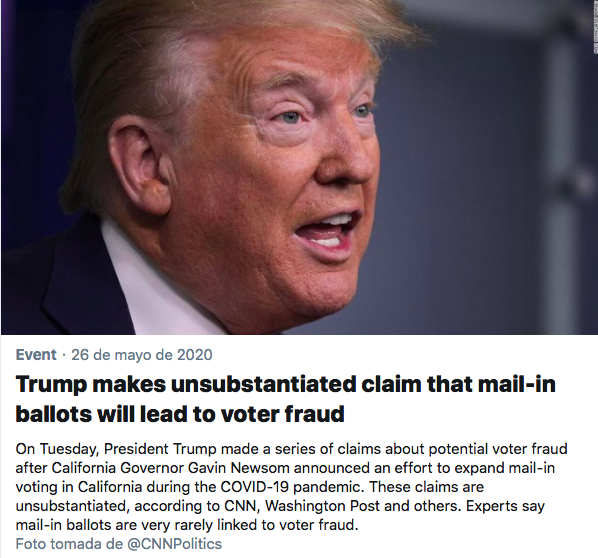
Task: Click "CNN," in the description paragraph
Action: 240,506
